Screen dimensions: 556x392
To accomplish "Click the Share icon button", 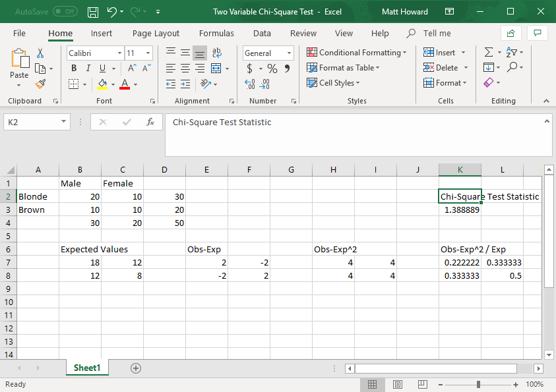I will [x=511, y=34].
